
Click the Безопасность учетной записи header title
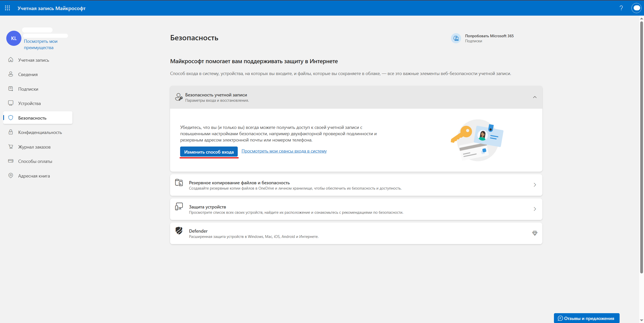(216, 95)
